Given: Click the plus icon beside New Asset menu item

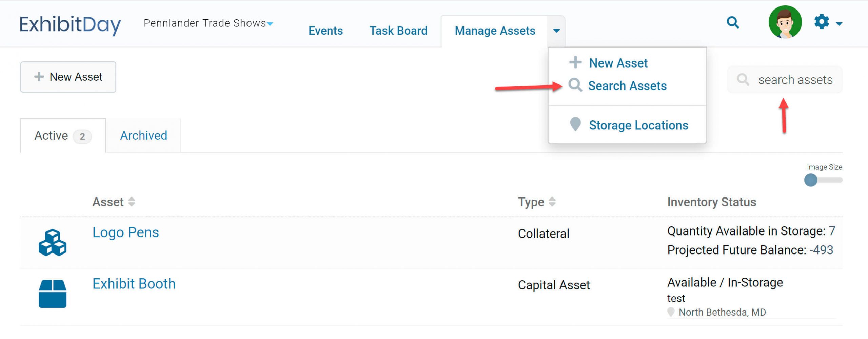Looking at the screenshot, I should [575, 62].
